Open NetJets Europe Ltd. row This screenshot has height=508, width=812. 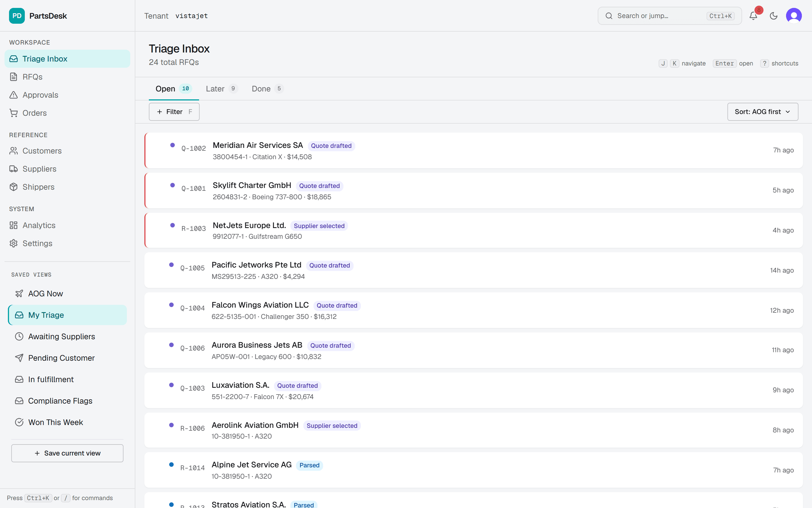(x=473, y=231)
